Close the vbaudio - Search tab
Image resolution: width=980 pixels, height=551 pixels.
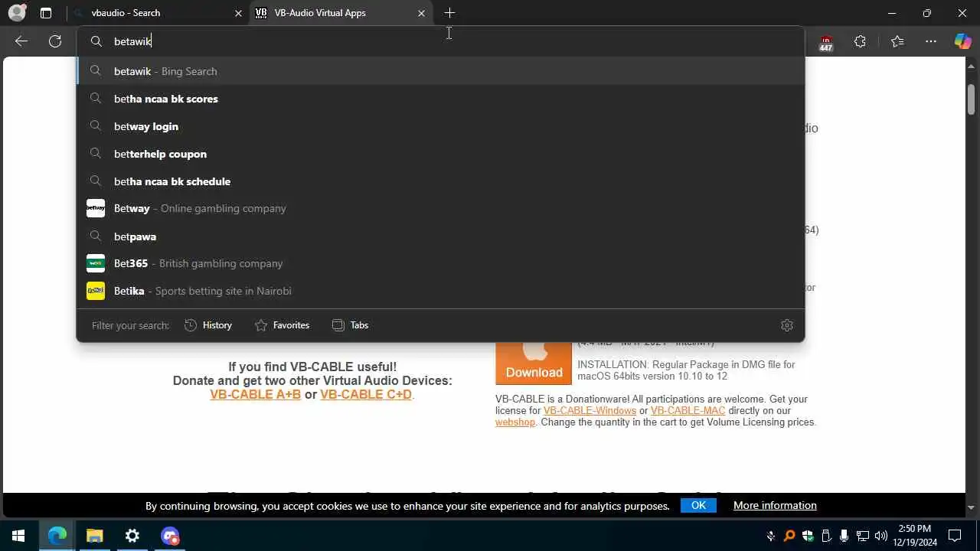[238, 13]
